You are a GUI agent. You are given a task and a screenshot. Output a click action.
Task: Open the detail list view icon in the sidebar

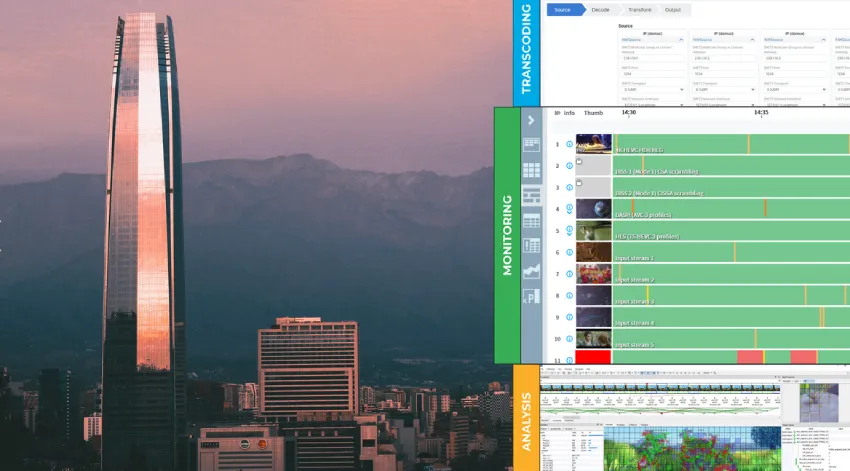point(531,245)
